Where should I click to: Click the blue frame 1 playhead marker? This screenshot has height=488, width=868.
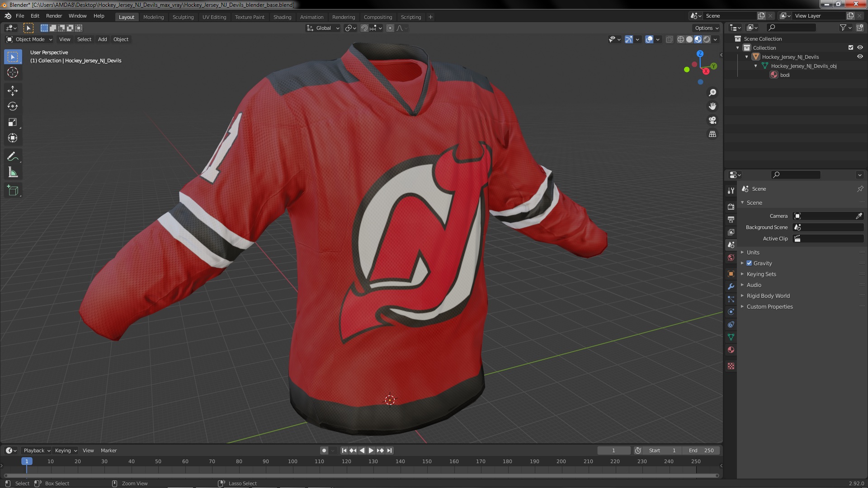27,461
